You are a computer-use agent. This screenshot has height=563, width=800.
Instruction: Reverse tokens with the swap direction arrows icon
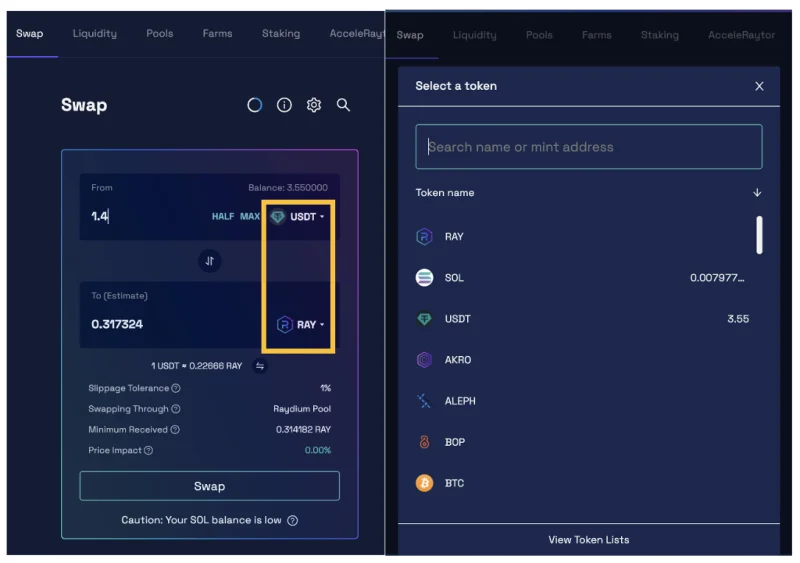tap(210, 261)
